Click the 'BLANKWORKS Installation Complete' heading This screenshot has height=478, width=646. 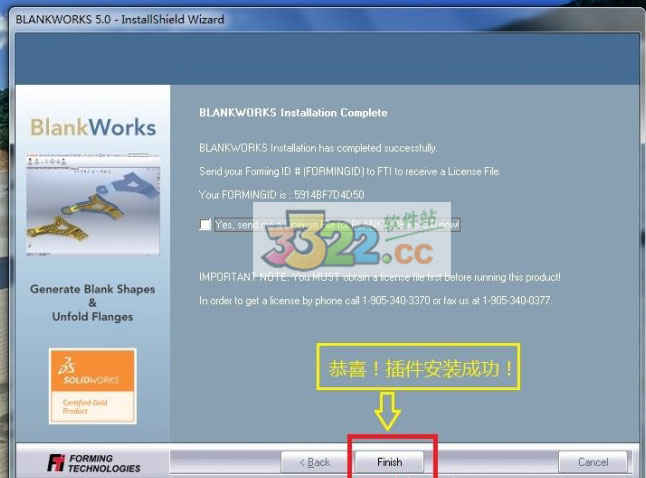click(x=293, y=113)
